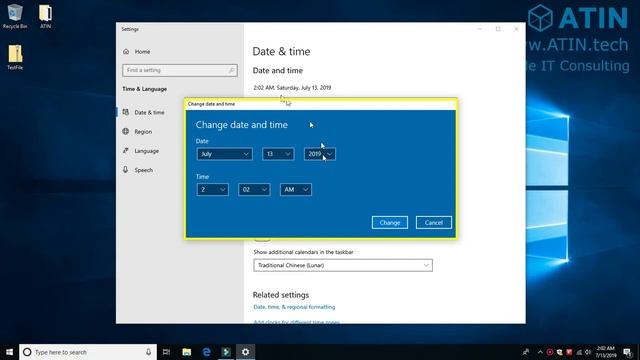Open the Action Center notifications icon
The height and width of the screenshot is (360, 640).
click(x=628, y=352)
